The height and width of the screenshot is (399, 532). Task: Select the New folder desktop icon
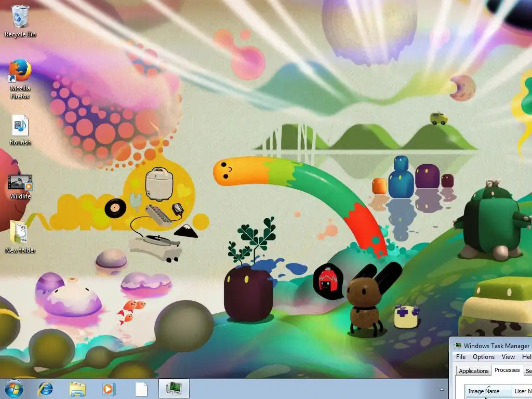pos(20,237)
